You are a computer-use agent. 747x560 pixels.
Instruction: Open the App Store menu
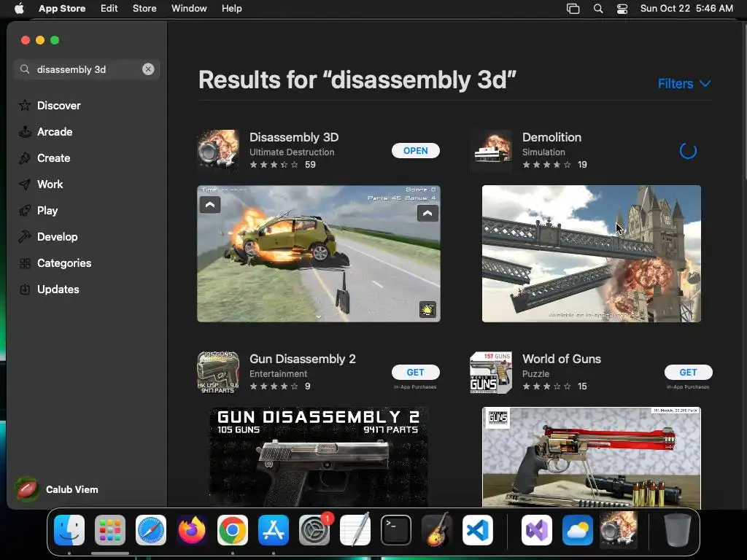(62, 8)
